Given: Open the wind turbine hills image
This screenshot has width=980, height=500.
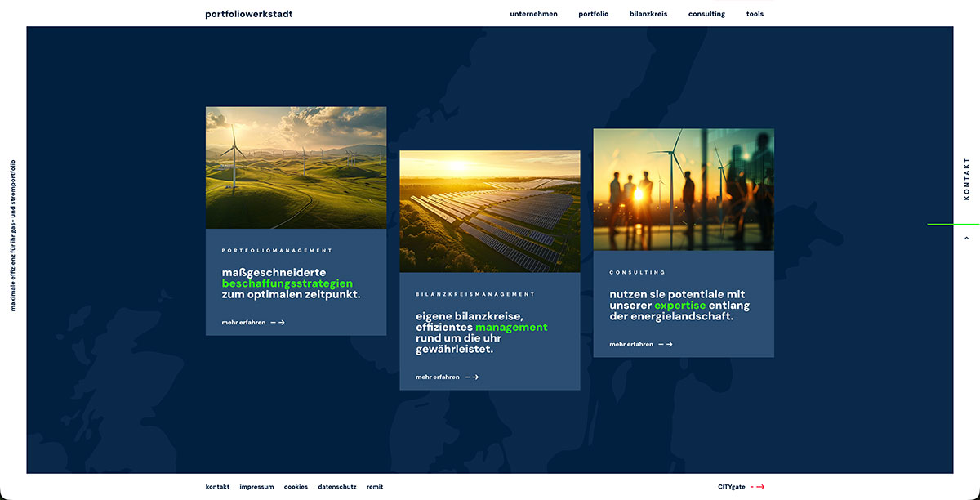Looking at the screenshot, I should click(x=296, y=167).
